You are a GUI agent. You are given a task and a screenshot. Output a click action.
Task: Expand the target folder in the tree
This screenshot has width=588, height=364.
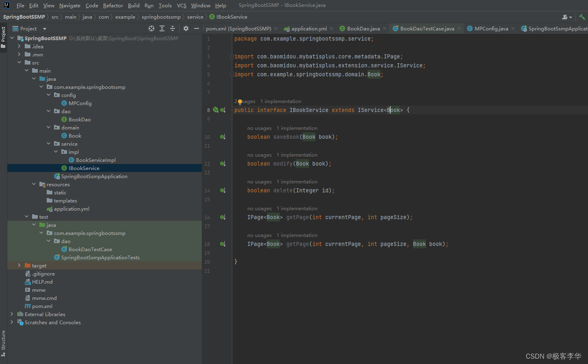coord(19,265)
